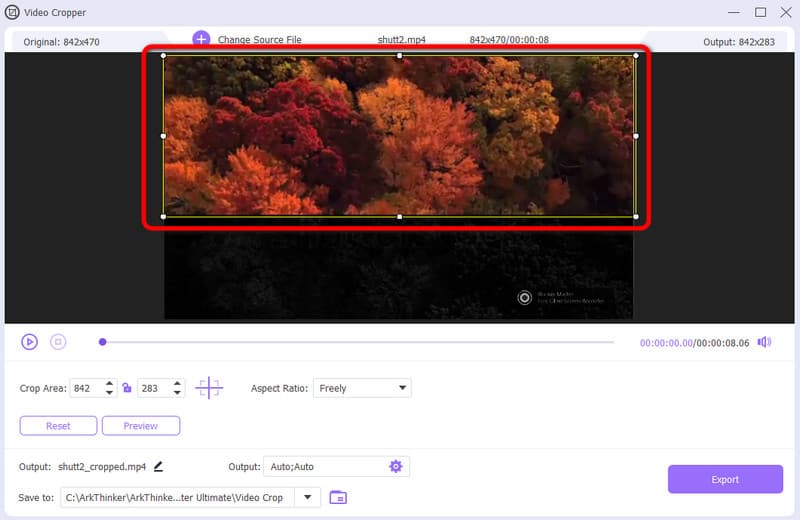Click the crop height field showing 283

pos(154,388)
